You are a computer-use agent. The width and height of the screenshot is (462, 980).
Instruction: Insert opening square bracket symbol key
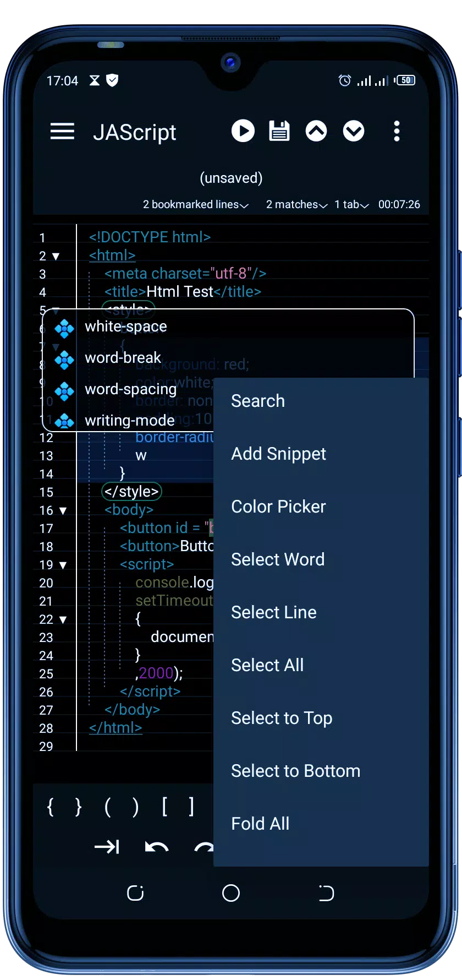pos(164,807)
